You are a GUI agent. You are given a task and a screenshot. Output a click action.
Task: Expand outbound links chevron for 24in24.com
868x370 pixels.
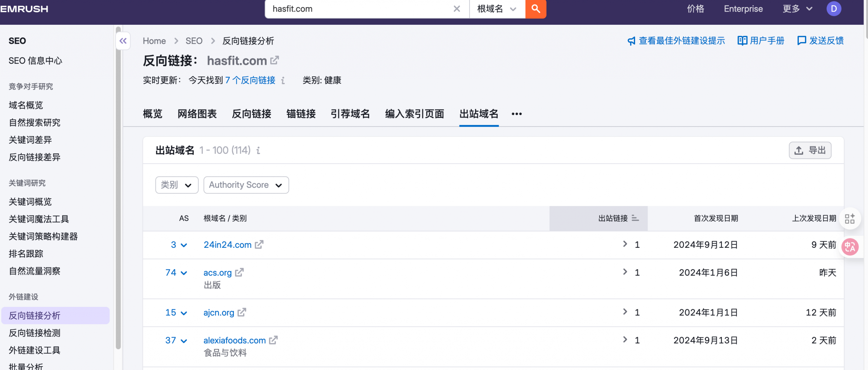click(625, 244)
